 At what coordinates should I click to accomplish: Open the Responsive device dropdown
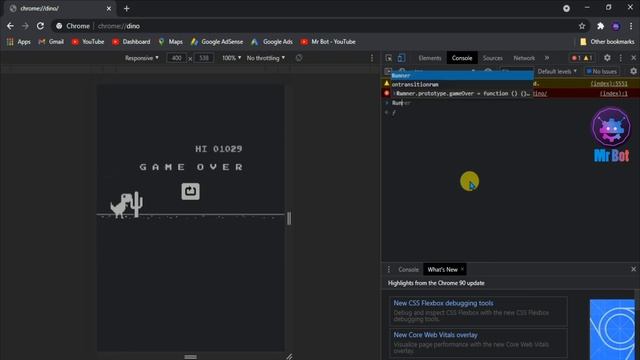tap(142, 58)
